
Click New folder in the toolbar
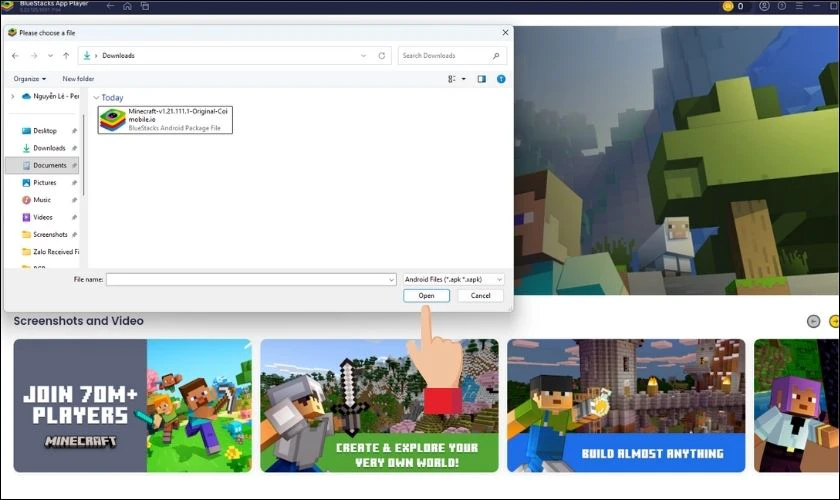click(x=78, y=79)
